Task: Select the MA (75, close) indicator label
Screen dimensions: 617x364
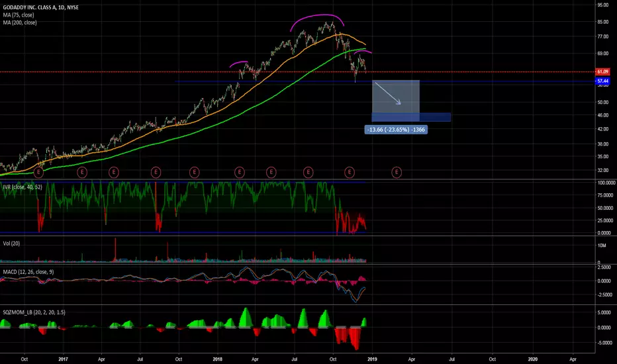Action: tap(19, 15)
